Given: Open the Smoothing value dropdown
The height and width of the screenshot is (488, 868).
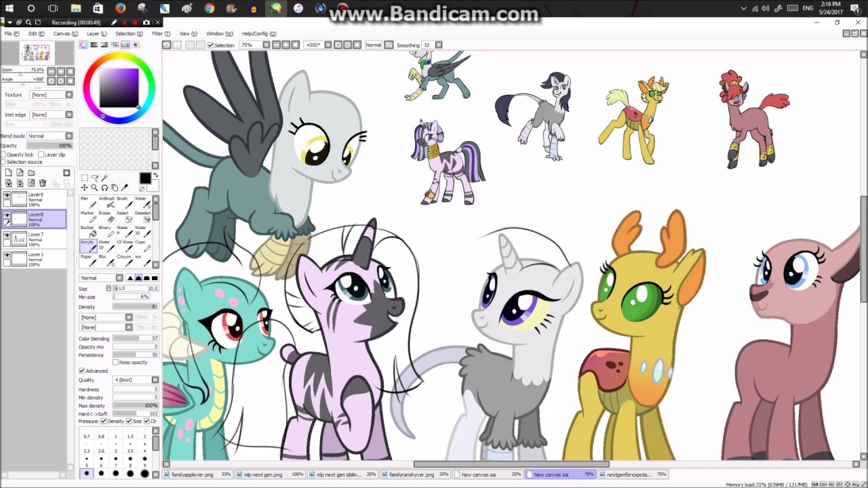Looking at the screenshot, I should pos(438,45).
